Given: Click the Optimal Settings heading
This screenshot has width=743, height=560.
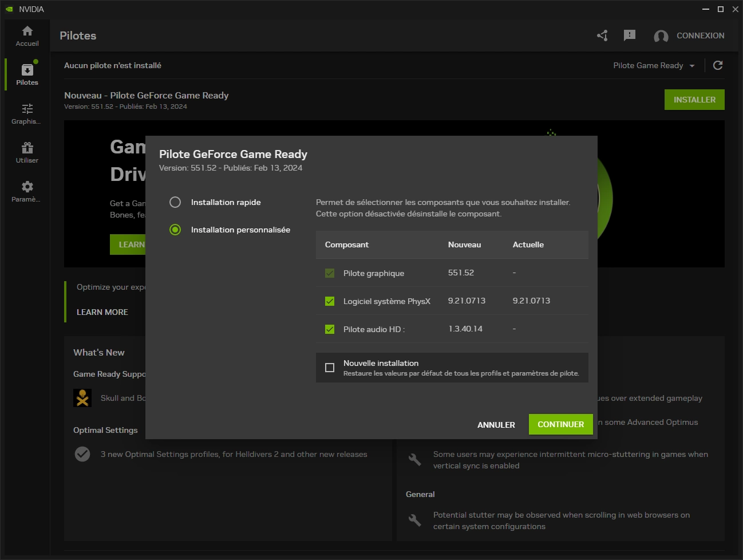Looking at the screenshot, I should (105, 430).
